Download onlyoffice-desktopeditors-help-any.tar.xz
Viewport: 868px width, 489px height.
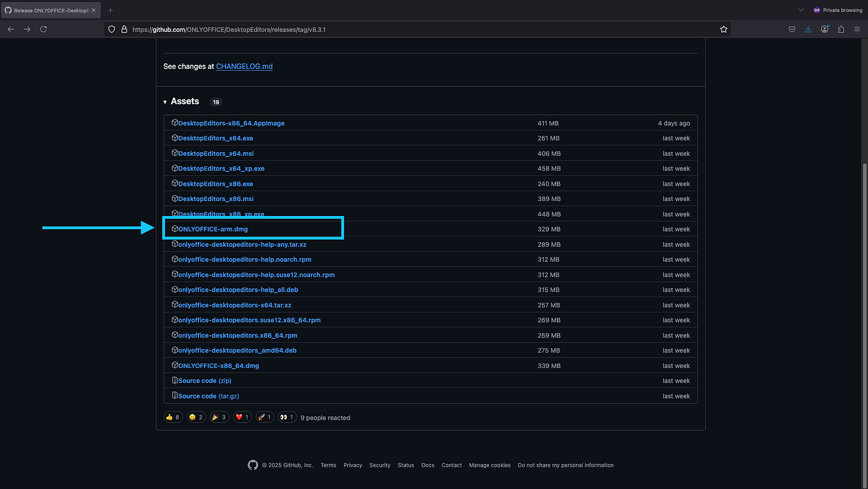point(242,244)
